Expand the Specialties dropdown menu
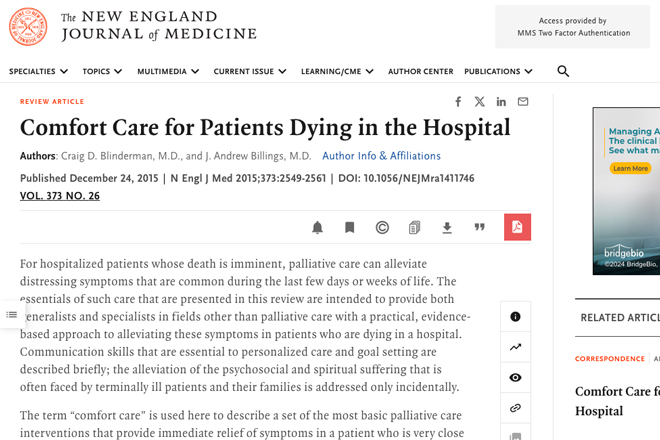The height and width of the screenshot is (440, 660). pos(39,72)
